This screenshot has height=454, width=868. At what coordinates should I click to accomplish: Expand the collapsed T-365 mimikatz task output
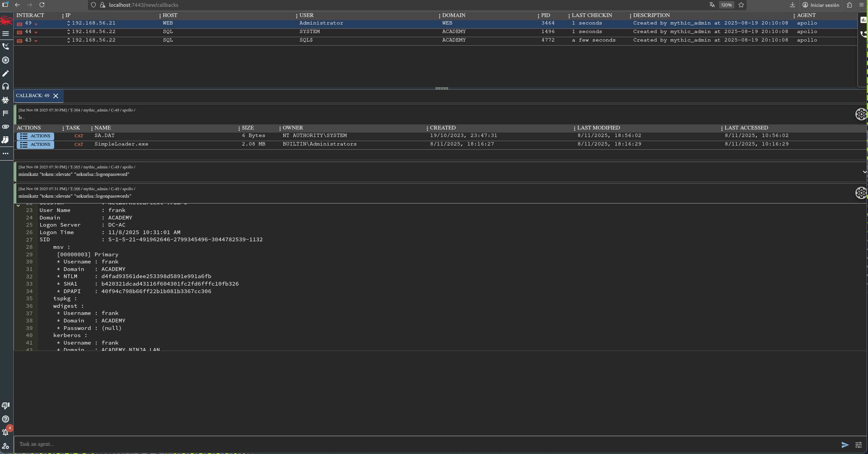coord(864,172)
